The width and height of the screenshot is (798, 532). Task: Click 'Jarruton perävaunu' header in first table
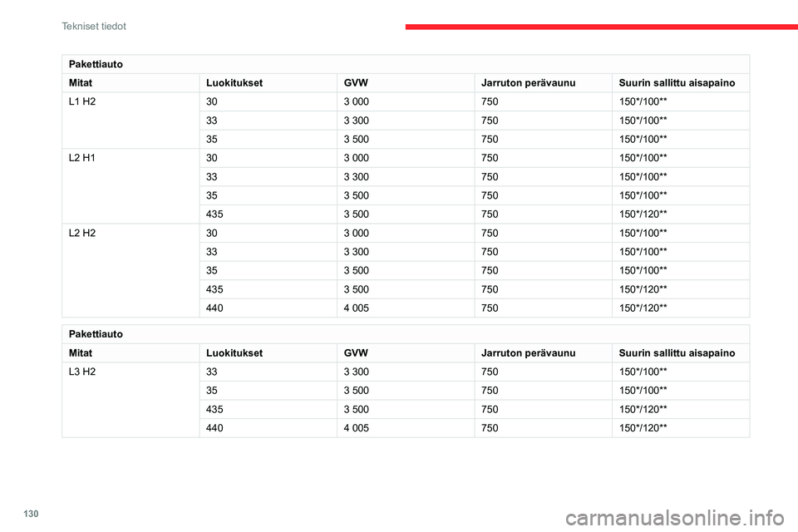tap(529, 83)
